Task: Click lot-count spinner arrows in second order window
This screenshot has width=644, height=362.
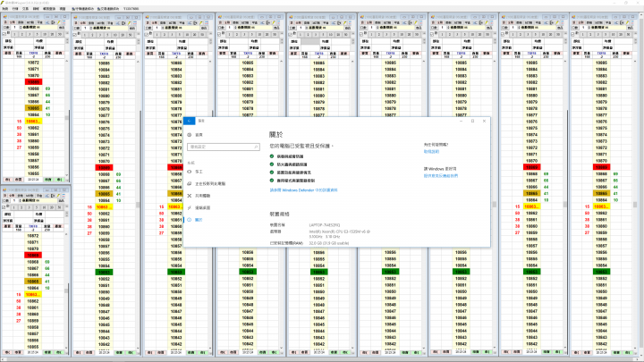Action: click(90, 28)
